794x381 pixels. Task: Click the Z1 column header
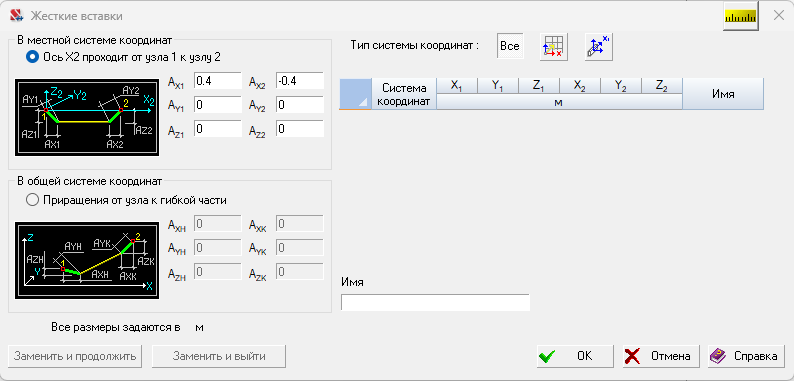539,86
